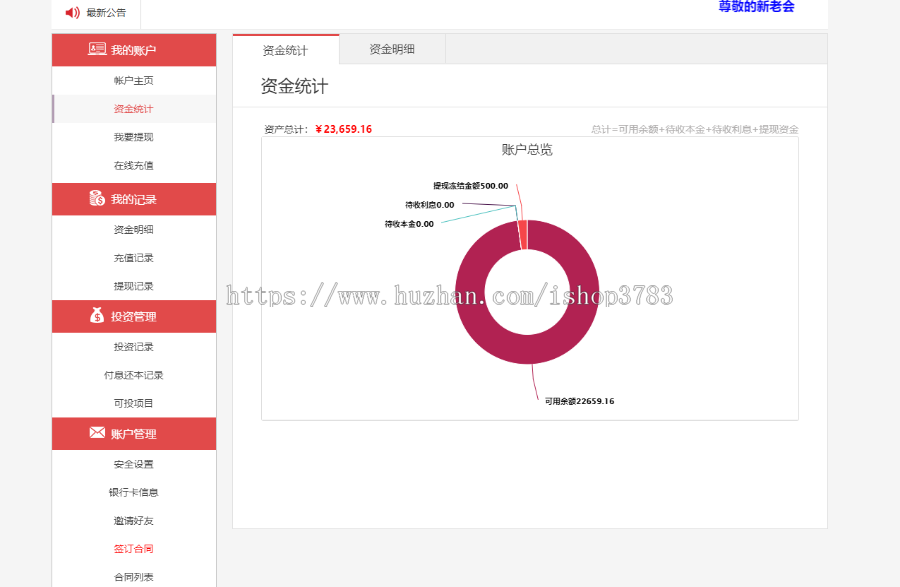Click the envelope icon beside 账户管理
900x587 pixels.
tap(97, 433)
